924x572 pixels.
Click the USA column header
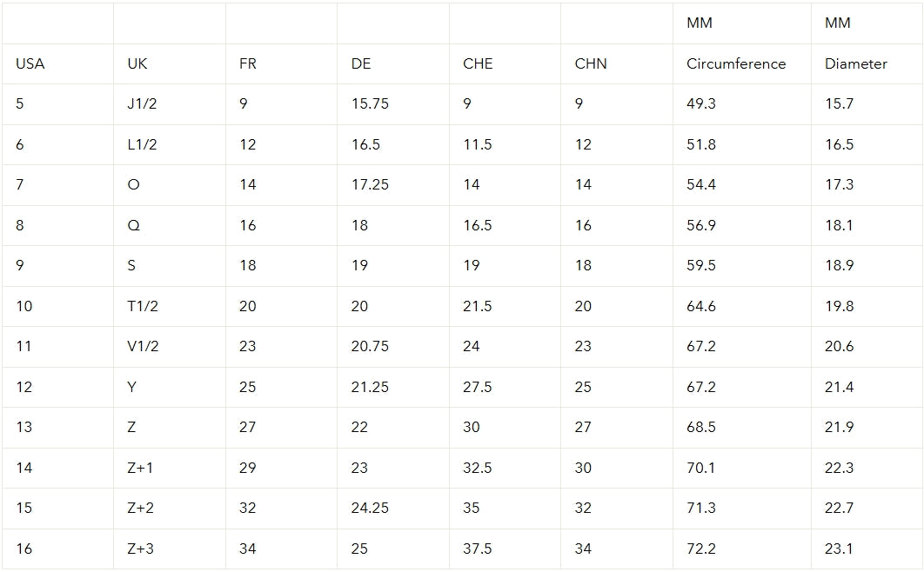[30, 63]
